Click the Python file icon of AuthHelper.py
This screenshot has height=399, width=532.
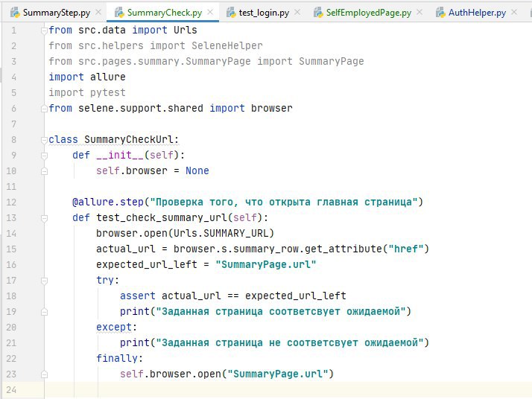click(x=440, y=13)
